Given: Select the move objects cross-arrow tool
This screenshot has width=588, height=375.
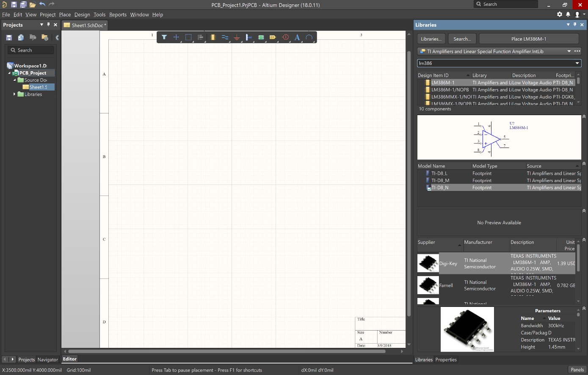Looking at the screenshot, I should 176,37.
